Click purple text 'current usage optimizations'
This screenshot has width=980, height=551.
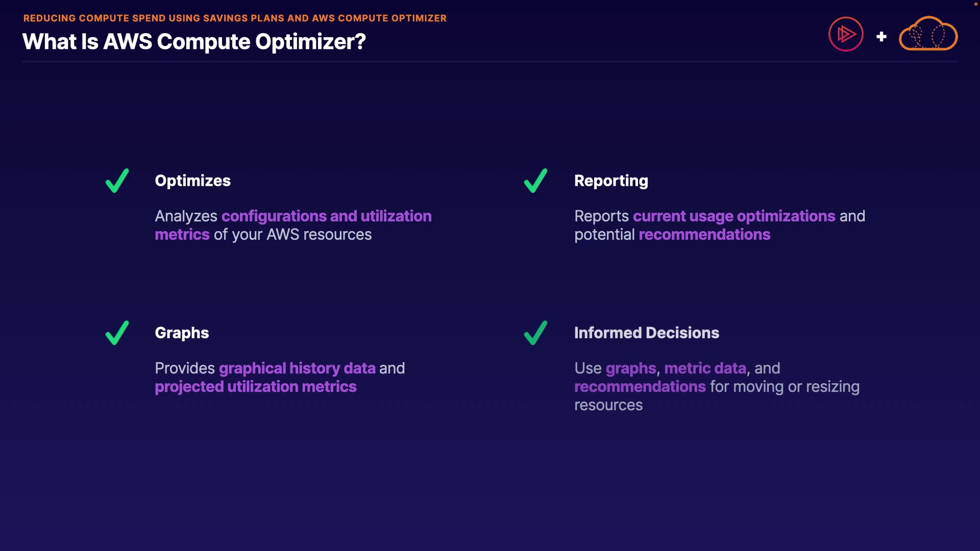click(x=734, y=216)
